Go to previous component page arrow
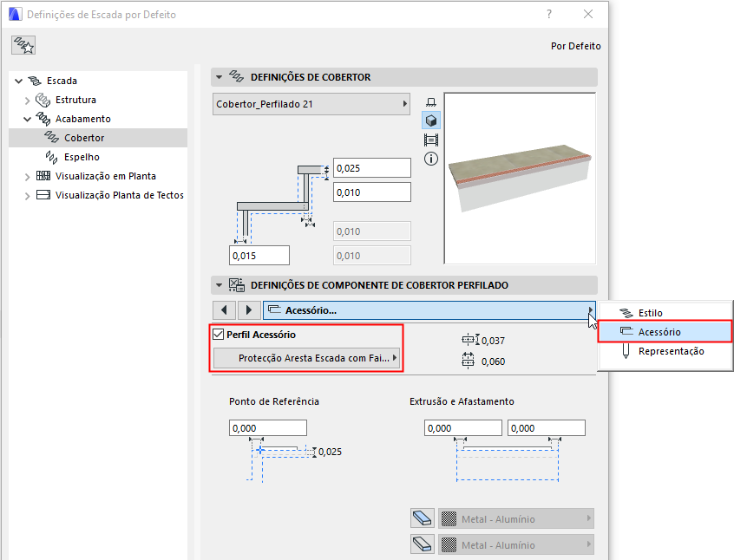 coord(224,309)
